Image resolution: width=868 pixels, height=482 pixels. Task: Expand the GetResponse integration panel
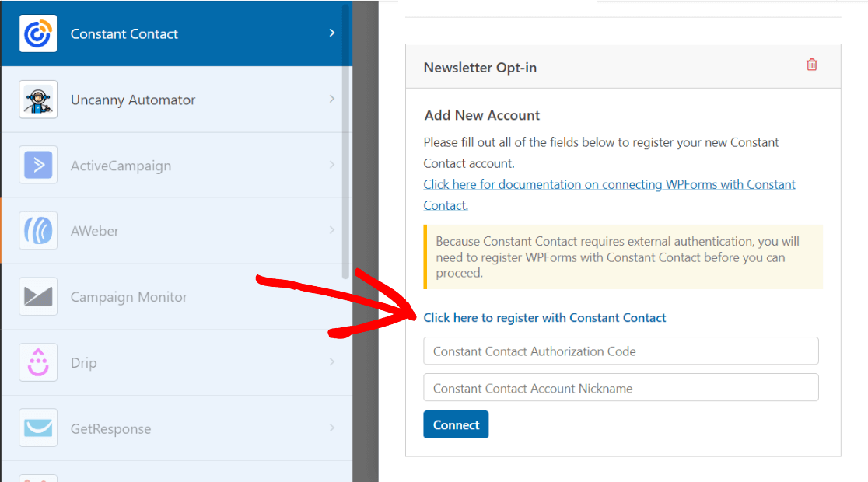pos(332,428)
